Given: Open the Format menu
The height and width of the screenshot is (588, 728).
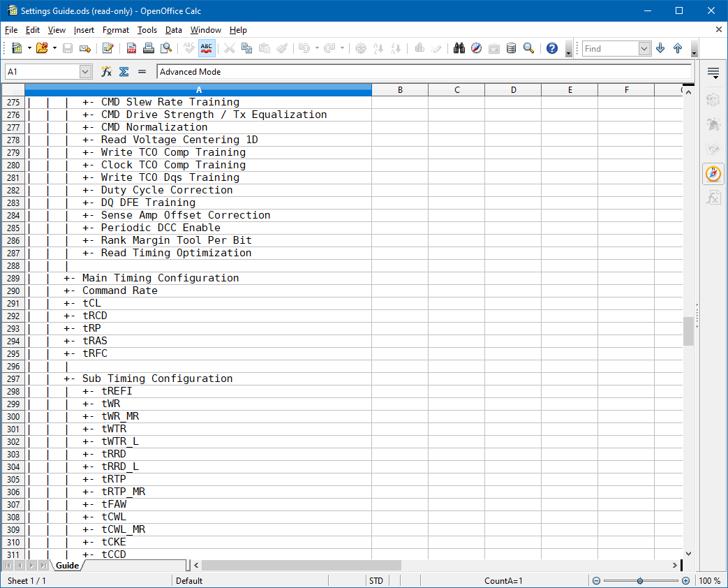Looking at the screenshot, I should point(116,30).
